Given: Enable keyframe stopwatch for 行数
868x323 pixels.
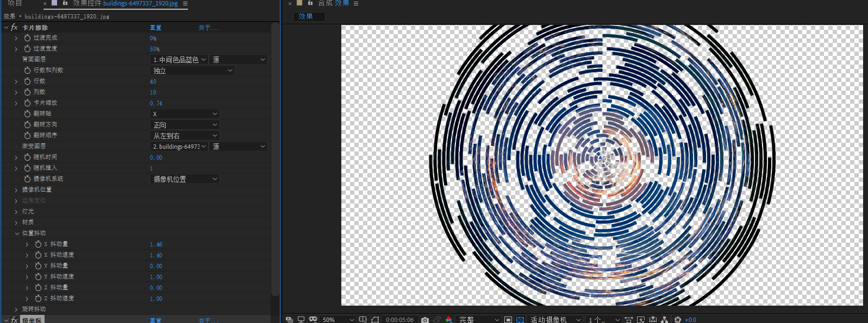Looking at the screenshot, I should pos(27,81).
